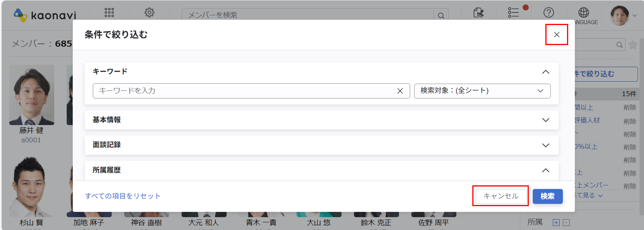The image size is (644, 230).
Task: Open the settings gear icon
Action: [x=149, y=12]
